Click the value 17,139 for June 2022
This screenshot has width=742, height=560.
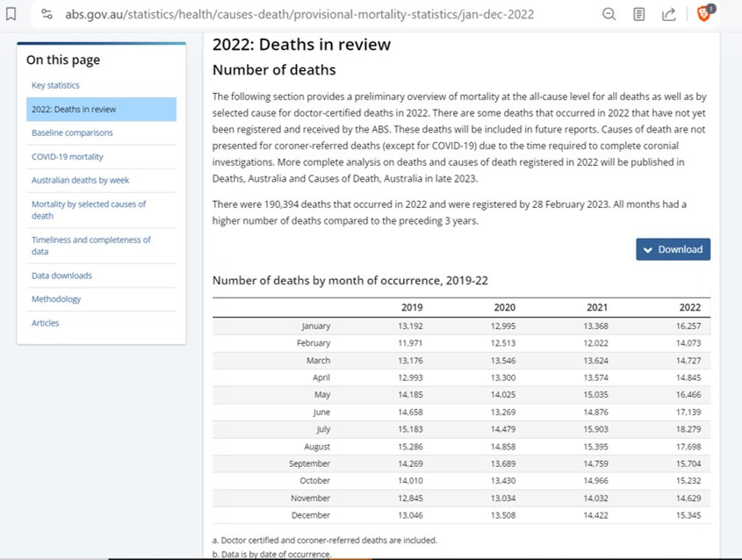click(688, 412)
